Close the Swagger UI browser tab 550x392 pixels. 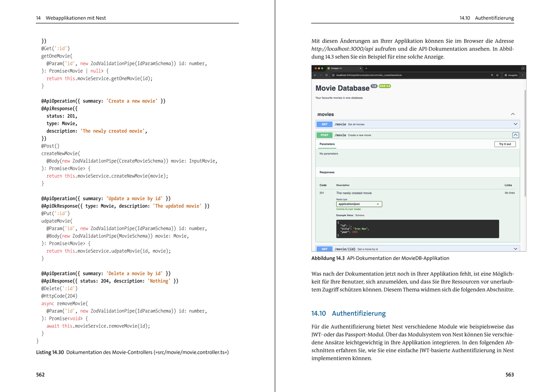coord(360,68)
